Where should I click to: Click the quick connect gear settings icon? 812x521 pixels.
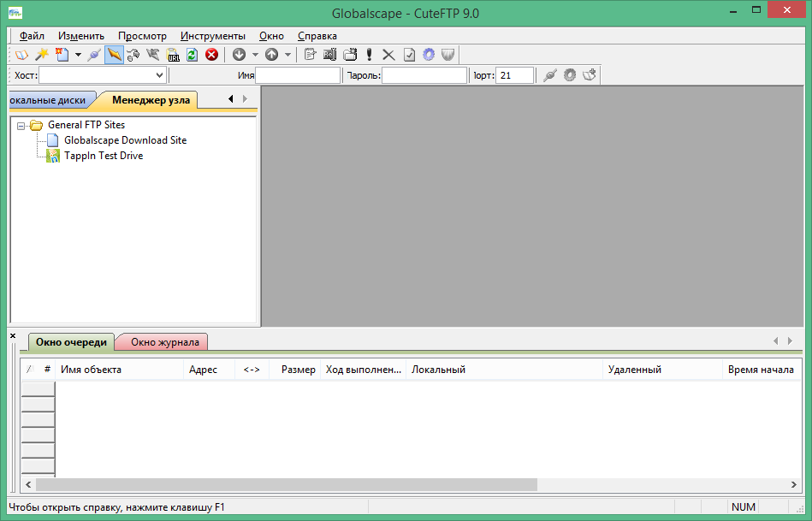pos(570,75)
